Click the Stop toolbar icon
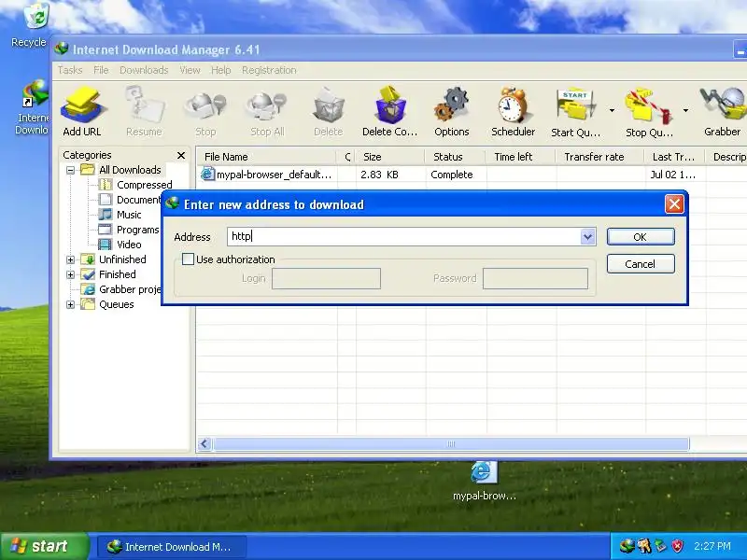This screenshot has width=747, height=560. (x=205, y=111)
